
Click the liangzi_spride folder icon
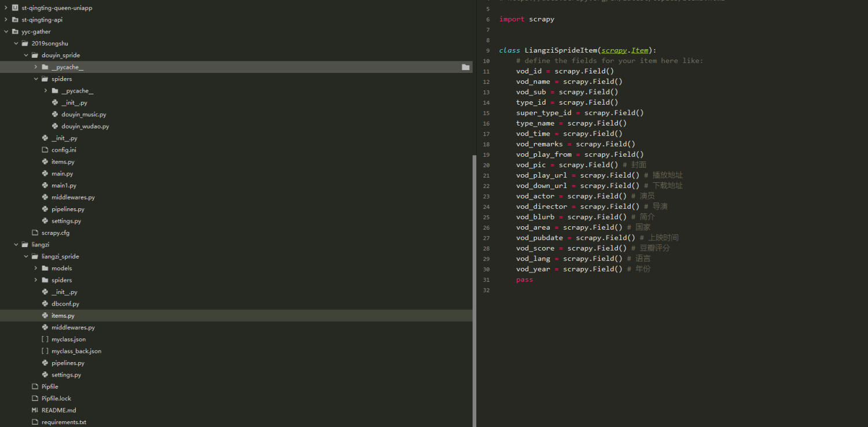pyautogui.click(x=35, y=256)
